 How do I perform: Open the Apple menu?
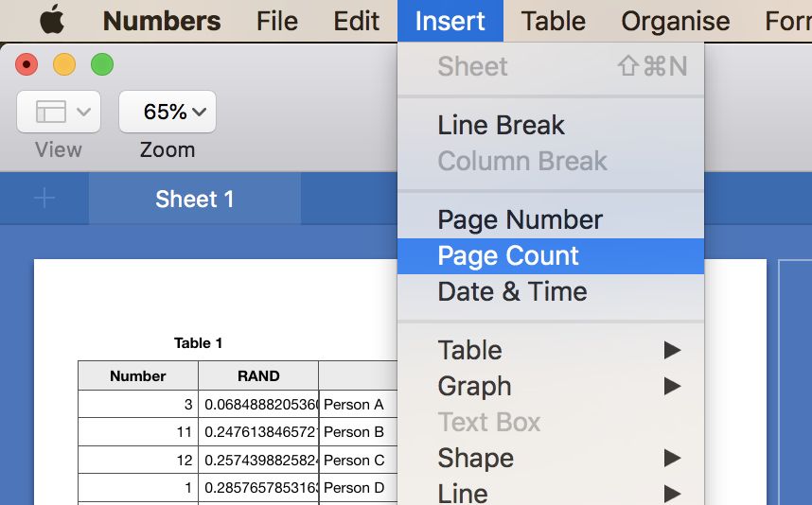click(x=52, y=20)
